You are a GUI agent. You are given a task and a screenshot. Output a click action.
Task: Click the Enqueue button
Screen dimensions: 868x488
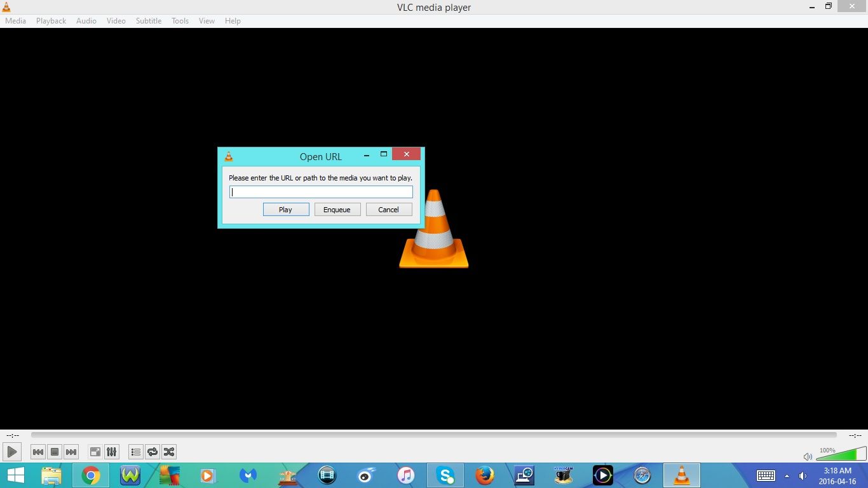[337, 209]
